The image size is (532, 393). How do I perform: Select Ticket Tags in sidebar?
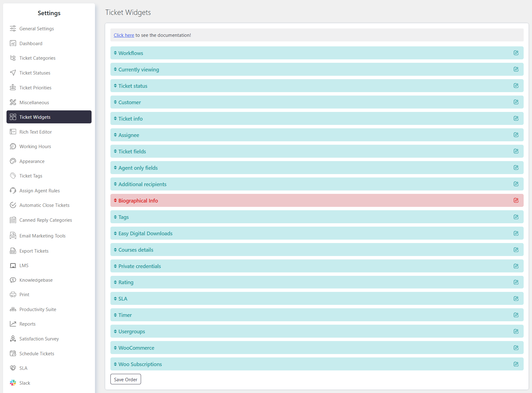[x=49, y=176]
